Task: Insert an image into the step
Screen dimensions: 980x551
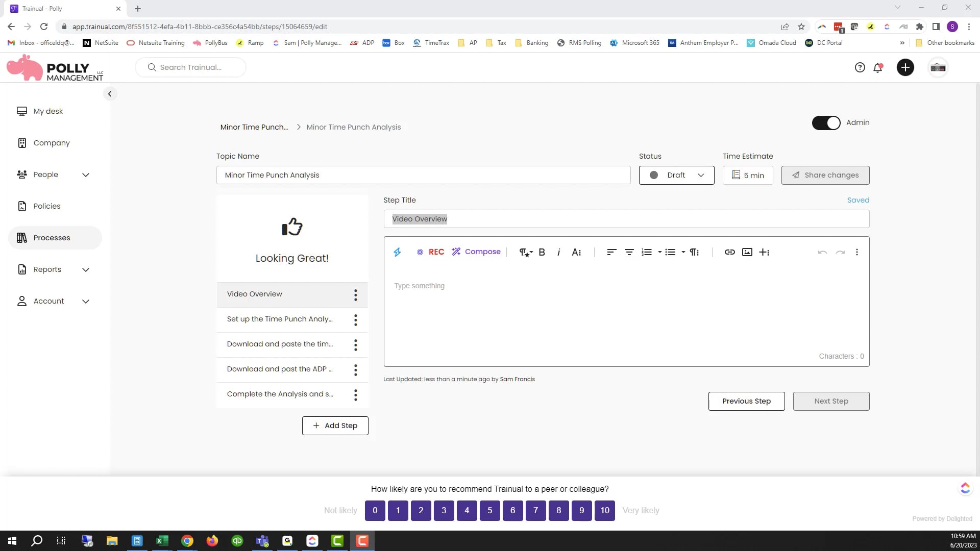Action: [x=747, y=252]
